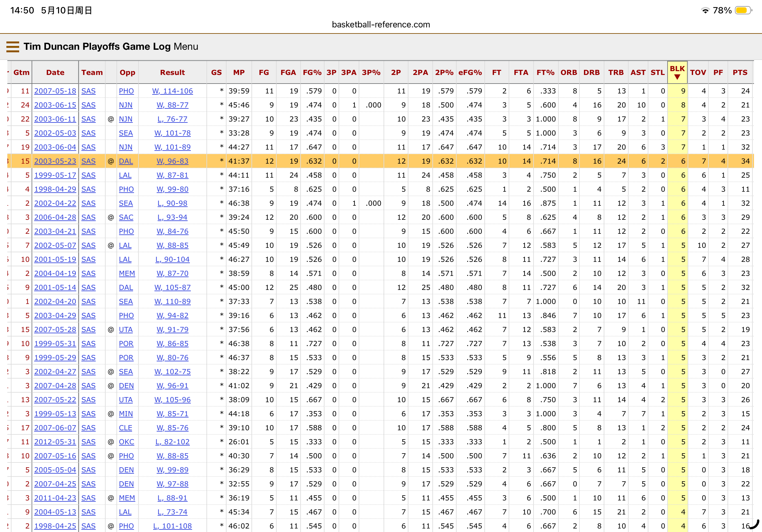Viewport: 762px width, 532px height.
Task: Open SAS team link in 2007-06-07 row
Action: click(88, 427)
